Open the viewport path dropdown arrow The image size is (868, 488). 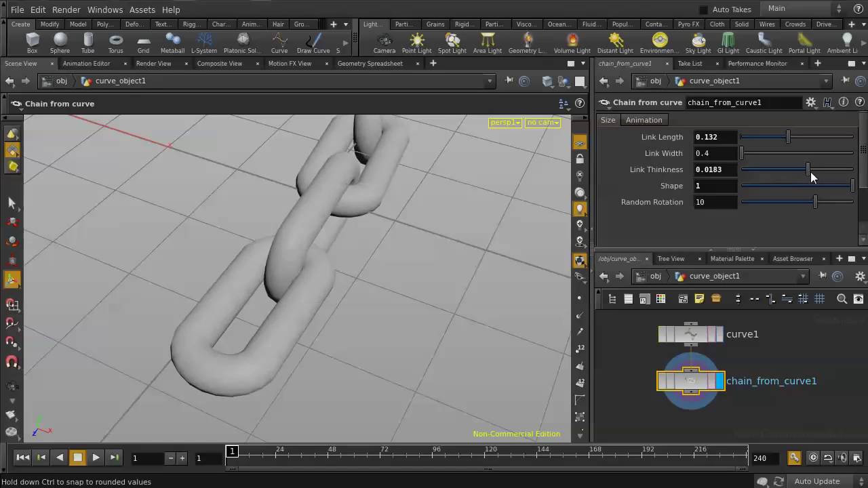tap(490, 81)
